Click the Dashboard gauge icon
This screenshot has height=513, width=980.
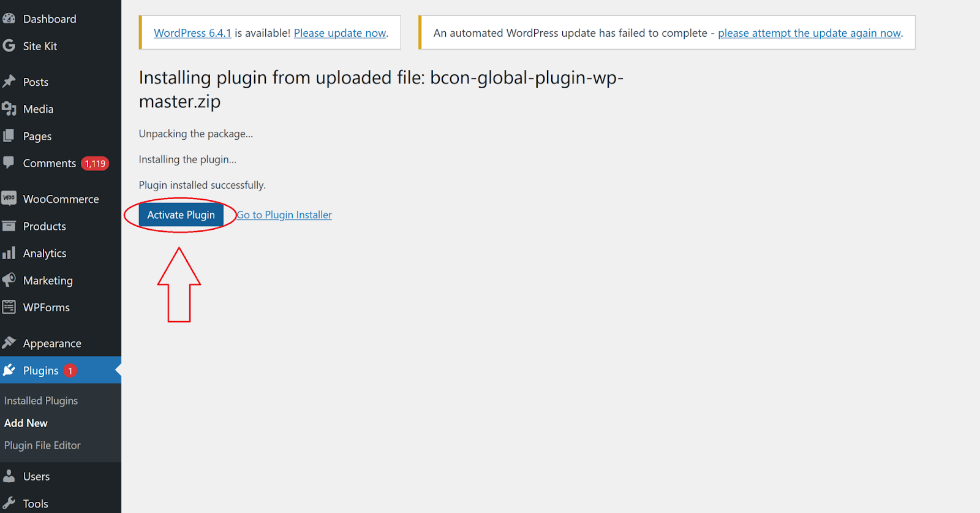point(9,18)
